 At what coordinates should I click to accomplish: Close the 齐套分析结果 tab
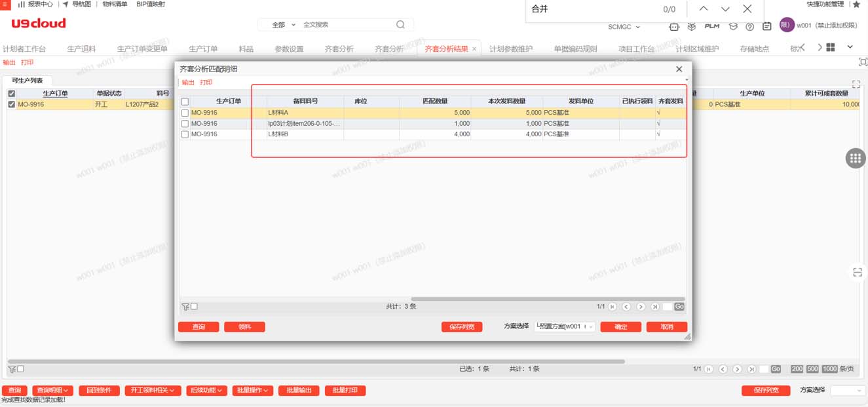pos(474,49)
